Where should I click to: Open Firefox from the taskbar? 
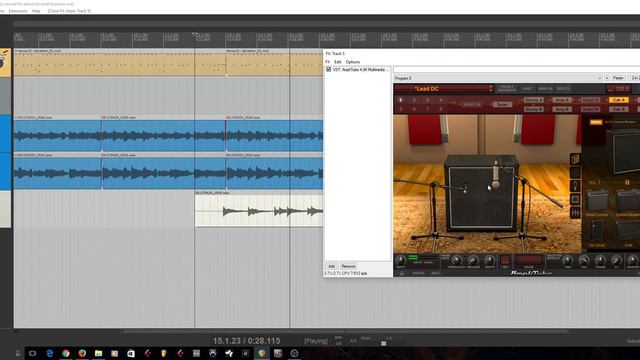click(x=82, y=353)
